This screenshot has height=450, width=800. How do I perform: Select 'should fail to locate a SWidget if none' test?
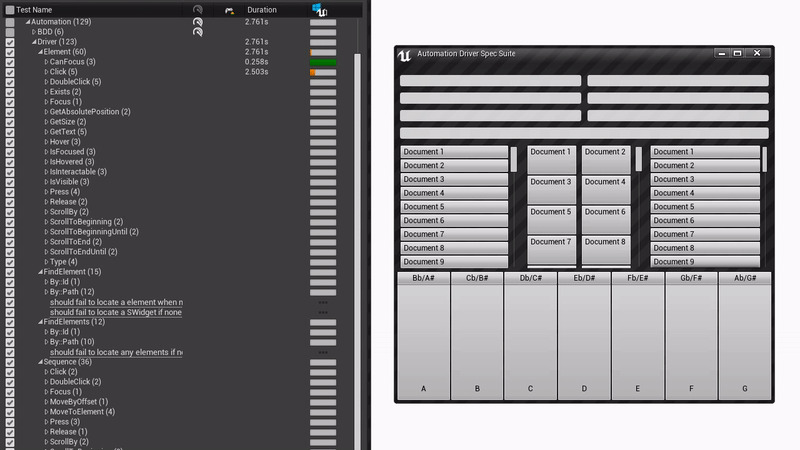pos(116,312)
